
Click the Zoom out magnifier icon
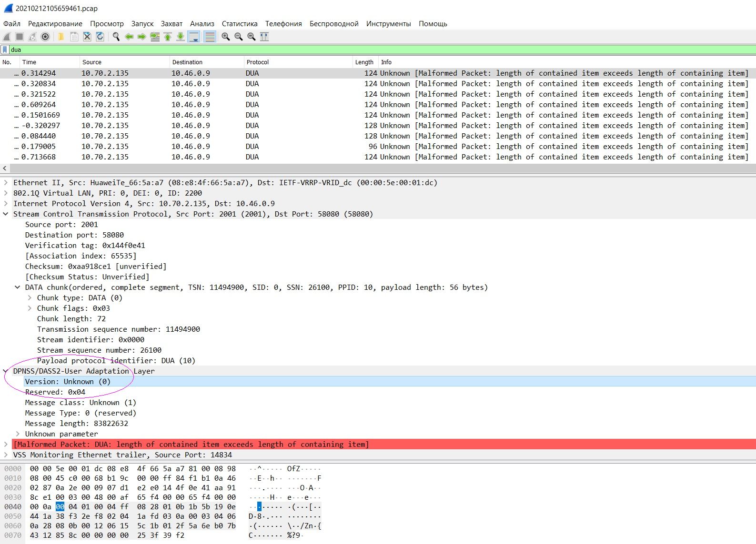[239, 37]
